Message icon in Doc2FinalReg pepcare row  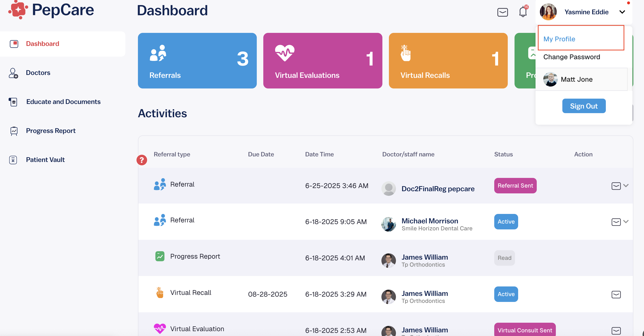click(x=616, y=186)
